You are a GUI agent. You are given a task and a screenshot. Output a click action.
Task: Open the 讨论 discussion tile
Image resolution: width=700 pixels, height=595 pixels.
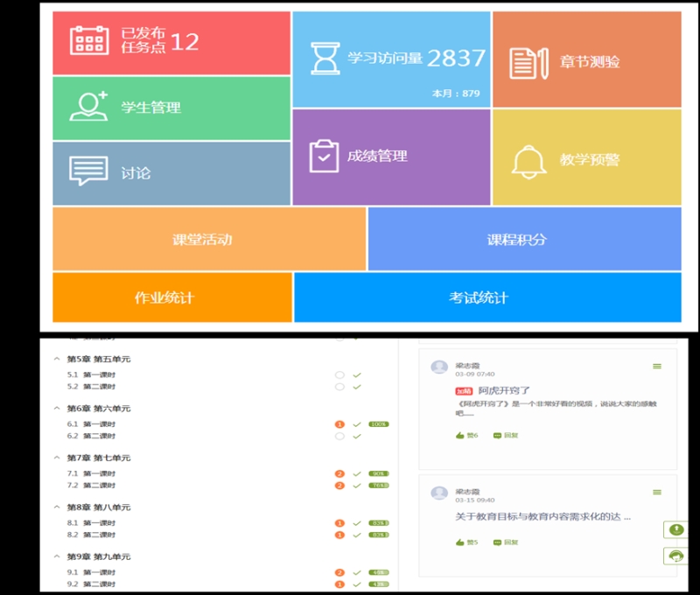pos(171,173)
